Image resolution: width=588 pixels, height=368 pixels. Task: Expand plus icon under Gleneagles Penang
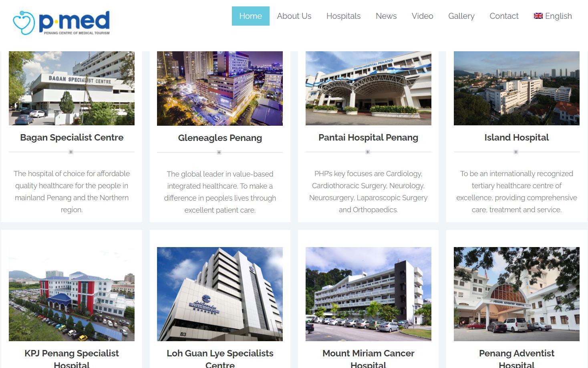pos(219,153)
